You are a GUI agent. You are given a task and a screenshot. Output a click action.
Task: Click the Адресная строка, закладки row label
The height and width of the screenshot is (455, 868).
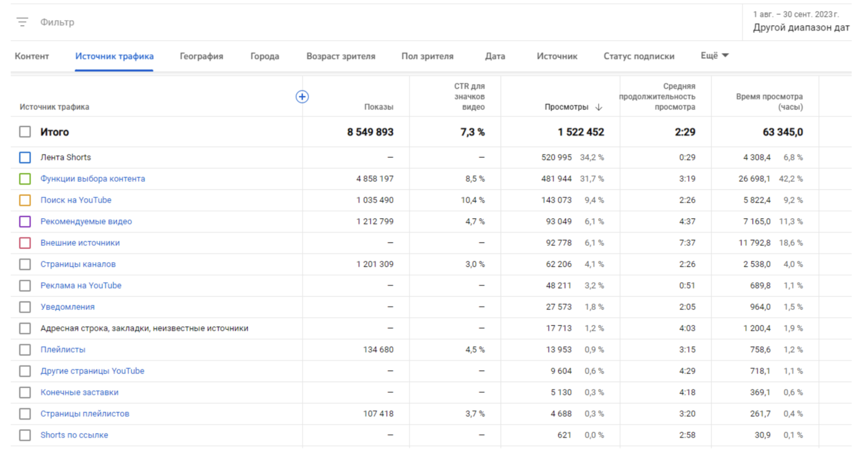pyautogui.click(x=145, y=328)
